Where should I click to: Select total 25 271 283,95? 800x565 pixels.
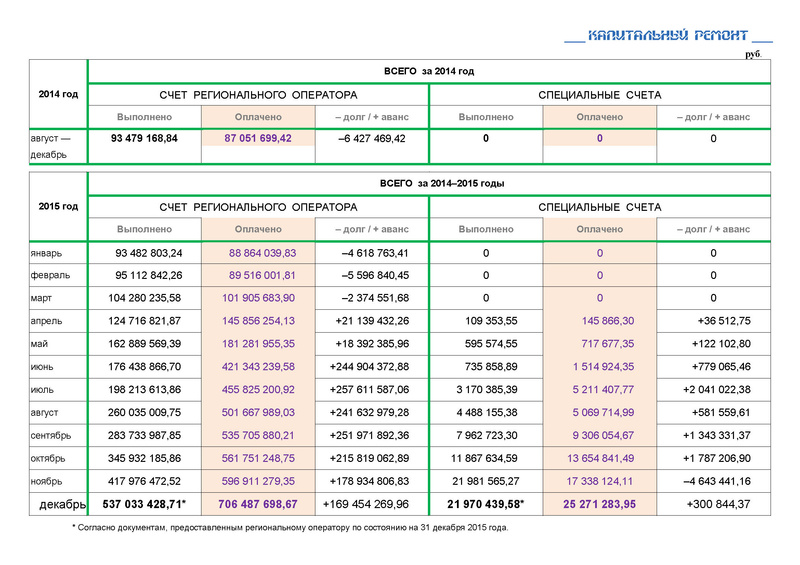(599, 505)
